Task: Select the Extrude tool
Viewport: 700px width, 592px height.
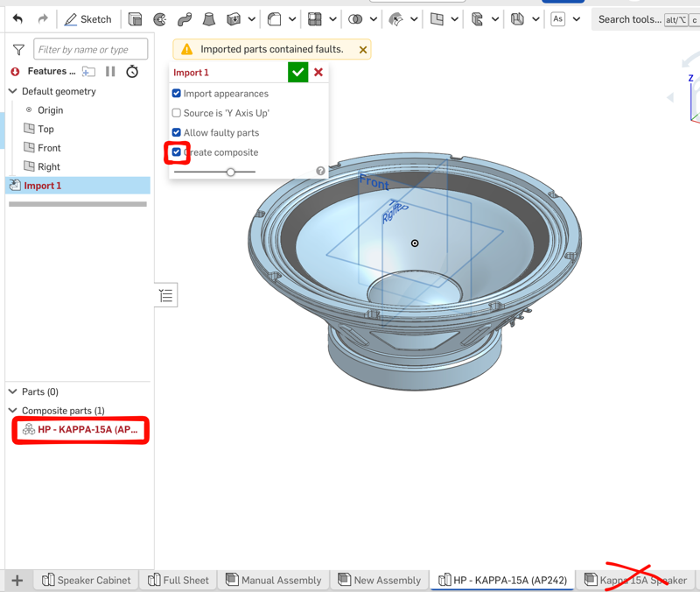Action: click(135, 19)
